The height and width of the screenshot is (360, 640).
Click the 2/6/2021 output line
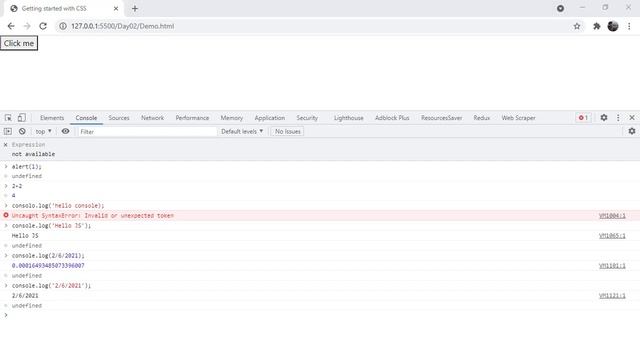[25, 296]
